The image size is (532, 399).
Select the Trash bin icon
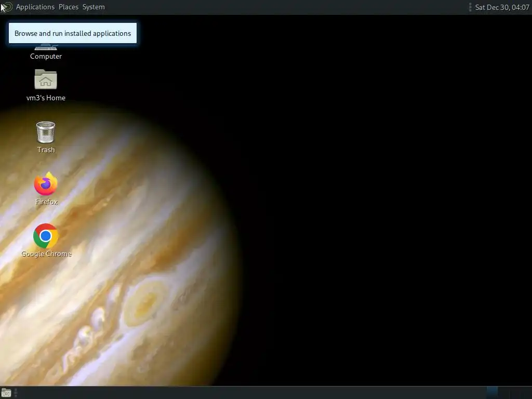tap(46, 132)
